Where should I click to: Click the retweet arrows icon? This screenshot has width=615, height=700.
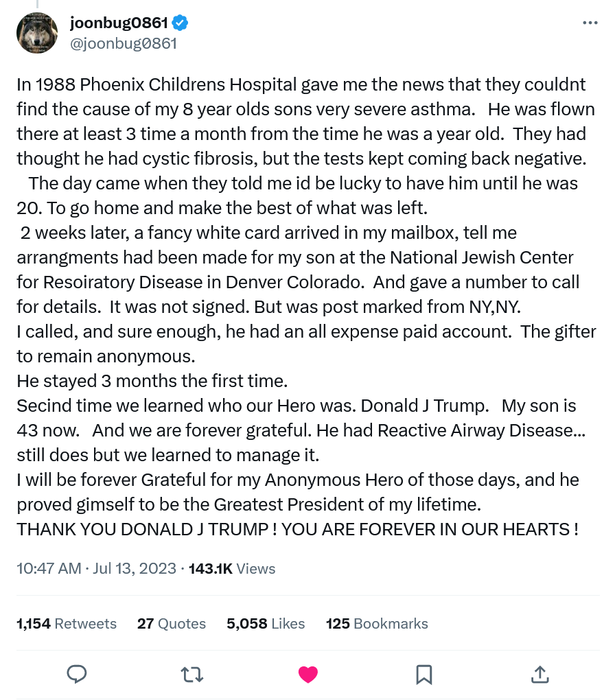click(x=192, y=674)
